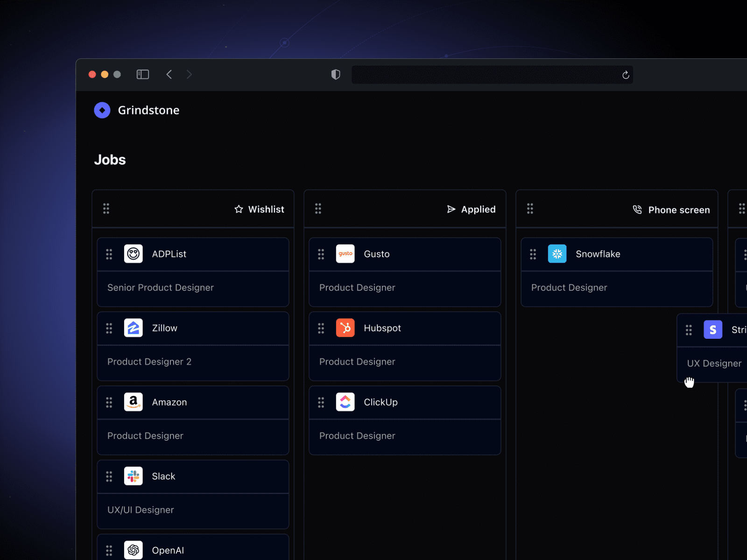
Task: Go back using the browser back arrow
Action: click(169, 75)
